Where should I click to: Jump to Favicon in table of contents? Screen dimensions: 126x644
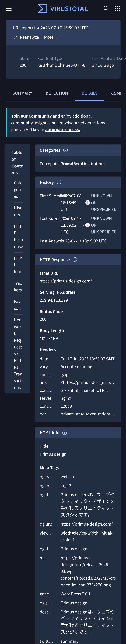coord(18,305)
